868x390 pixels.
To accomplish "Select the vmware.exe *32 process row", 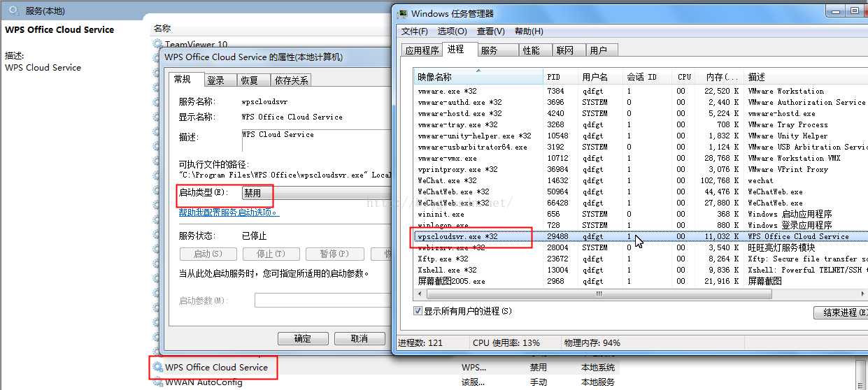I will tap(641, 91).
